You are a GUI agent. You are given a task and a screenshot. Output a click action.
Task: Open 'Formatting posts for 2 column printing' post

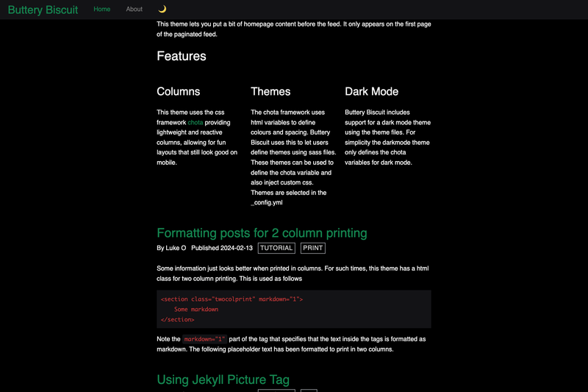pyautogui.click(x=262, y=233)
